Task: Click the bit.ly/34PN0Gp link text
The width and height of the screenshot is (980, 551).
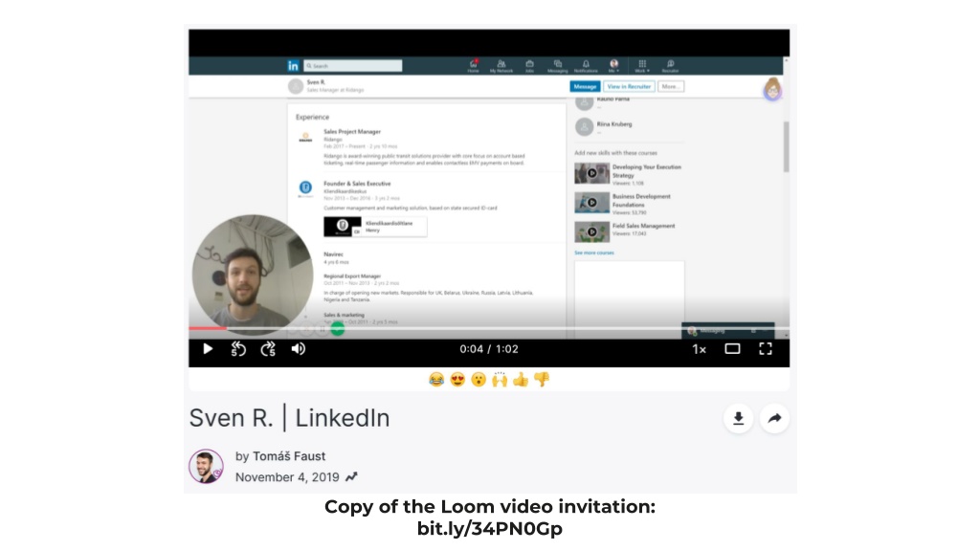Action: tap(490, 528)
